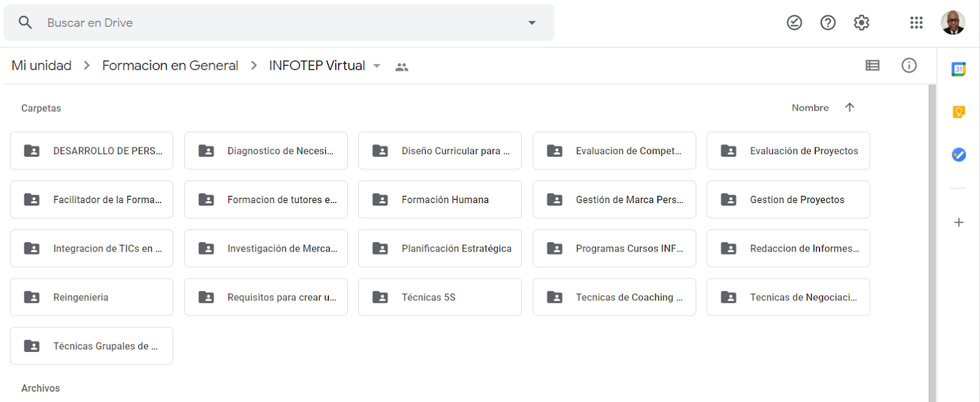The height and width of the screenshot is (402, 980).
Task: Click the vertical scrollbar of the file list
Action: [x=932, y=243]
